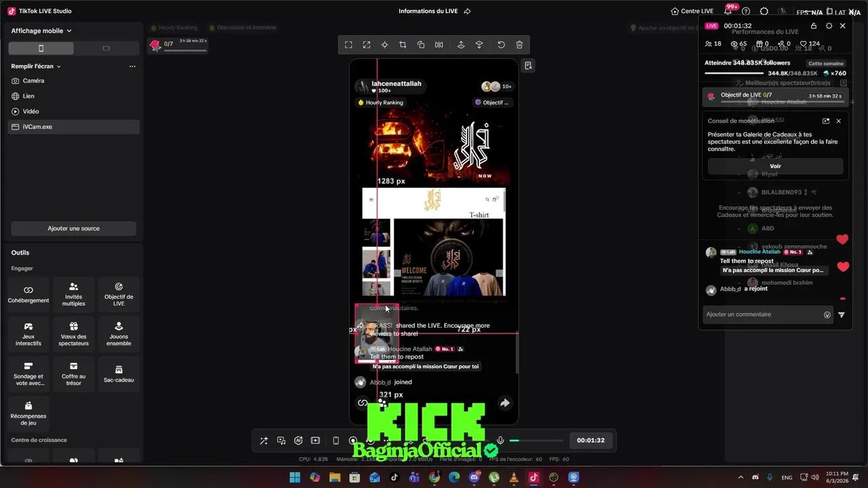The width and height of the screenshot is (868, 488).
Task: Open Invités multiples tool
Action: (73, 294)
